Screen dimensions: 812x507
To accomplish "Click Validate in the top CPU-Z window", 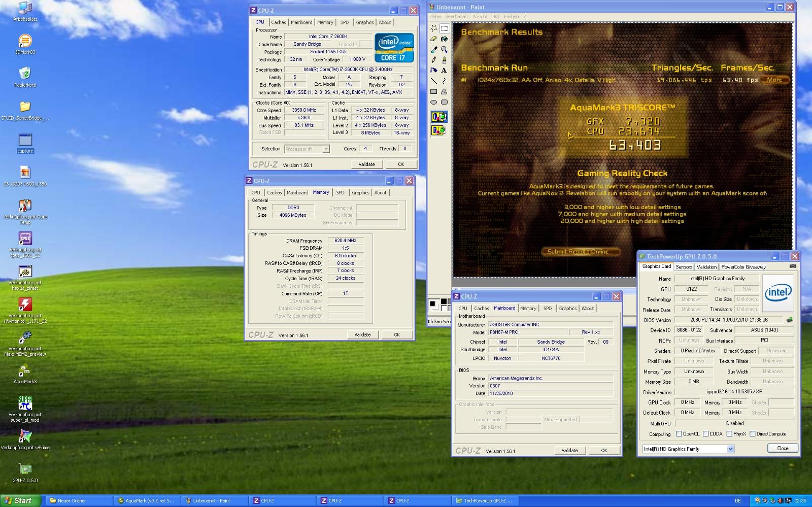I will tap(366, 164).
